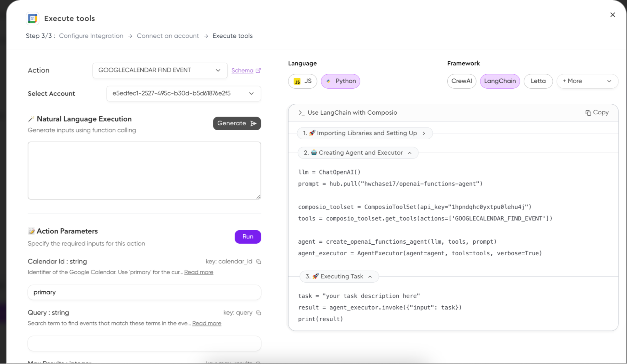
Task: Open the Action GOOGLECALENDAR FIND EVENT dropdown
Action: point(160,70)
